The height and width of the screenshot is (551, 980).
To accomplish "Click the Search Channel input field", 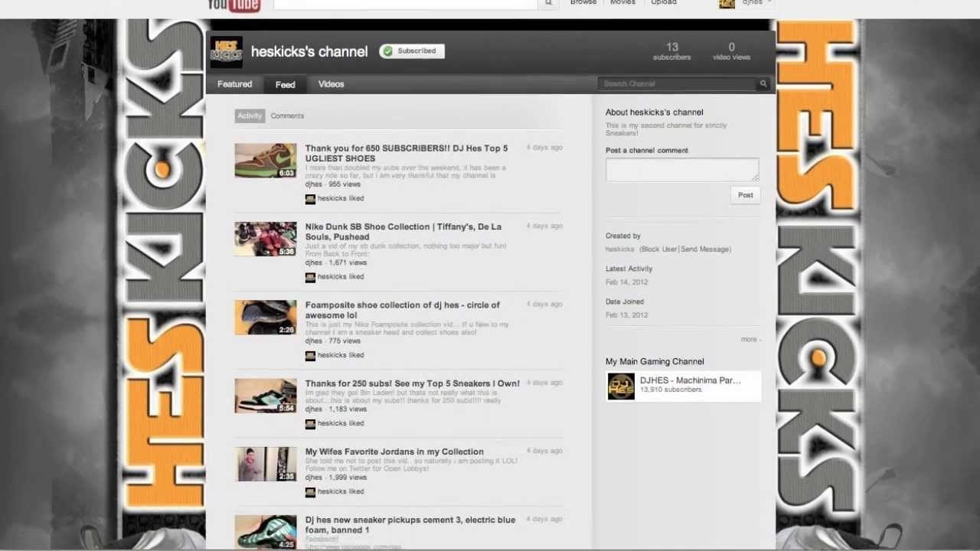I will tap(678, 83).
